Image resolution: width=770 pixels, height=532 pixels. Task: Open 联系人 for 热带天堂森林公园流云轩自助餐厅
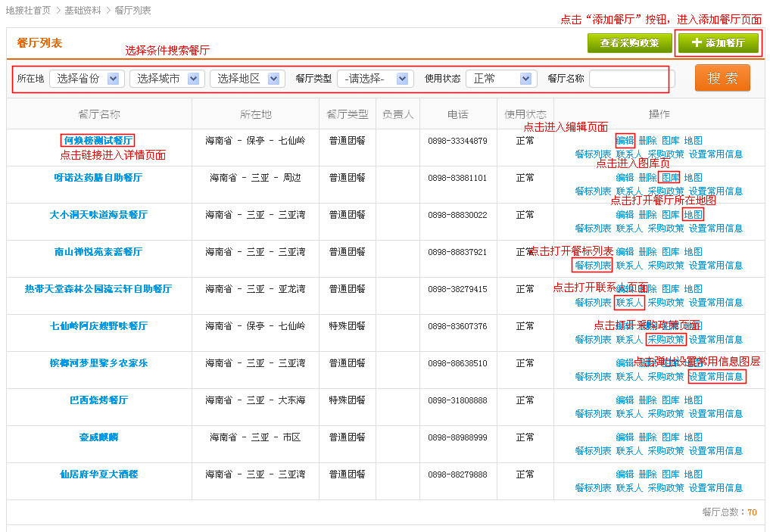[629, 303]
